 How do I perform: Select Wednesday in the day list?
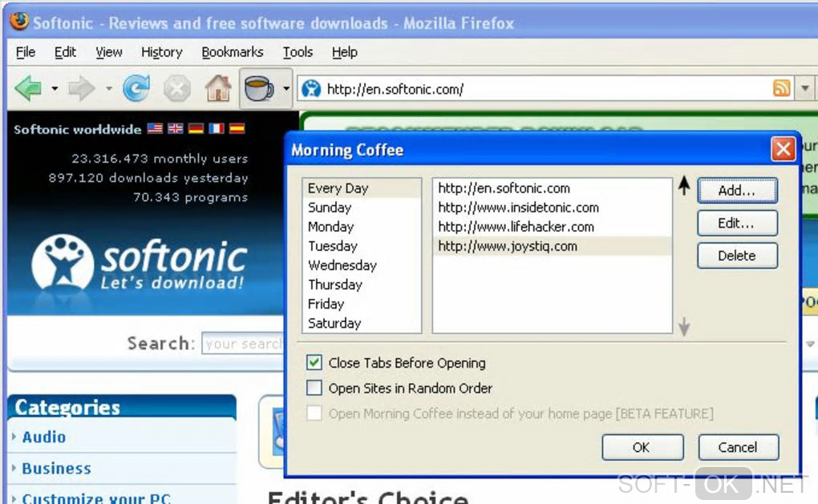362,265
